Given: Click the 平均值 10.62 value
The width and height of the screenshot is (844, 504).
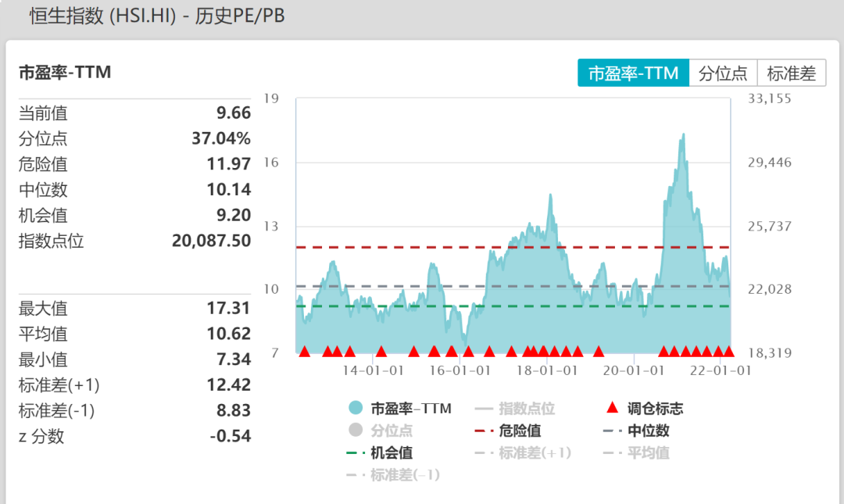Looking at the screenshot, I should (x=229, y=334).
